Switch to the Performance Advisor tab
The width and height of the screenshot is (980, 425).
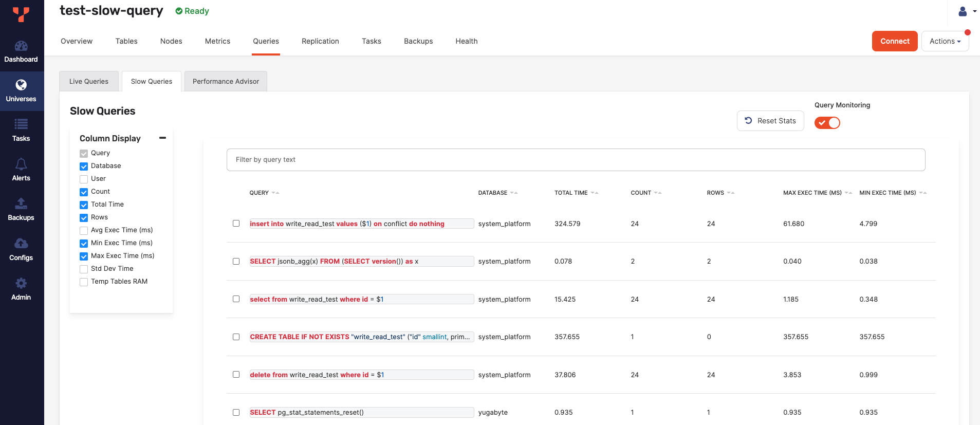point(226,81)
